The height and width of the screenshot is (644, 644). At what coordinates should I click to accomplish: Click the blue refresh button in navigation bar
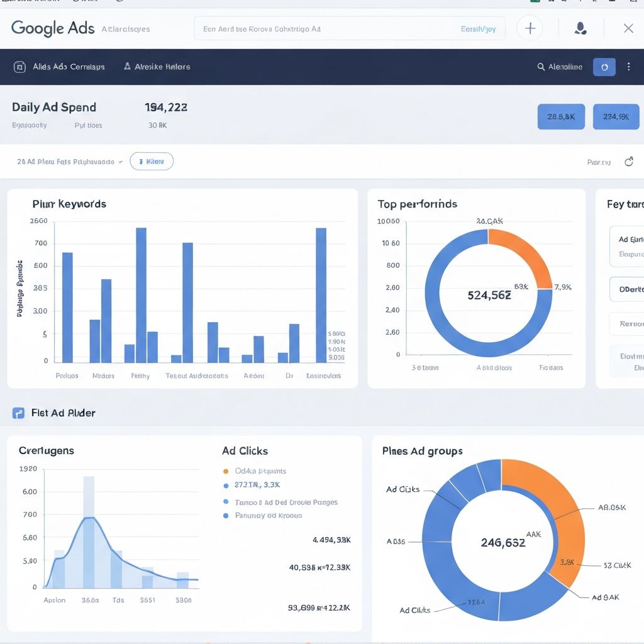[x=604, y=67]
